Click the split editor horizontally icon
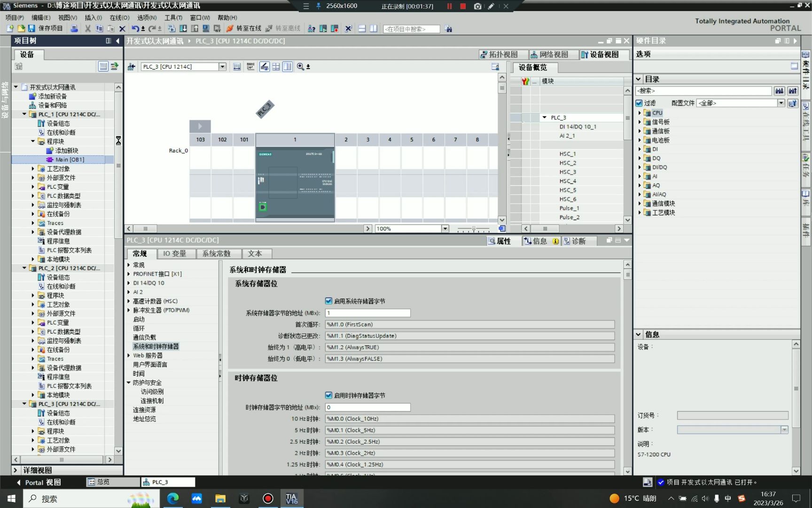The width and height of the screenshot is (812, 508). point(362,29)
